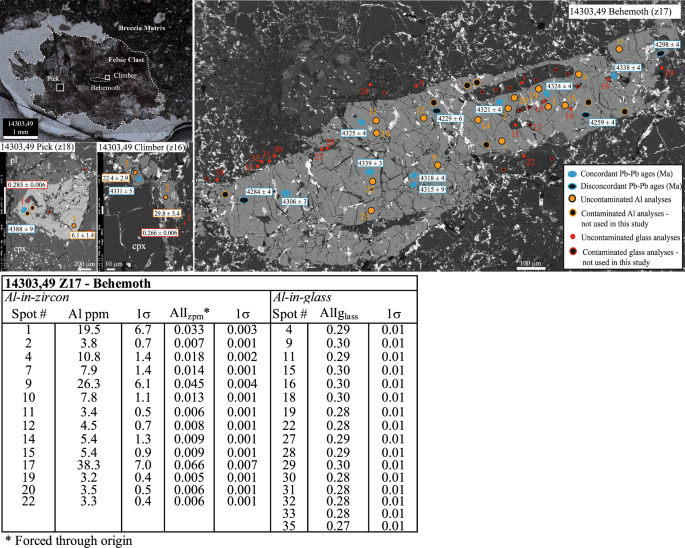The width and height of the screenshot is (685, 548).
Task: Click the 'epx' mineral label in Climber panel
Action: click(138, 246)
